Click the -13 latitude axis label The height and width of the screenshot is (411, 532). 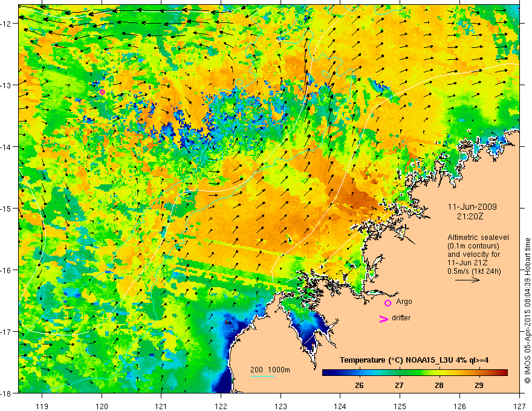5,85
